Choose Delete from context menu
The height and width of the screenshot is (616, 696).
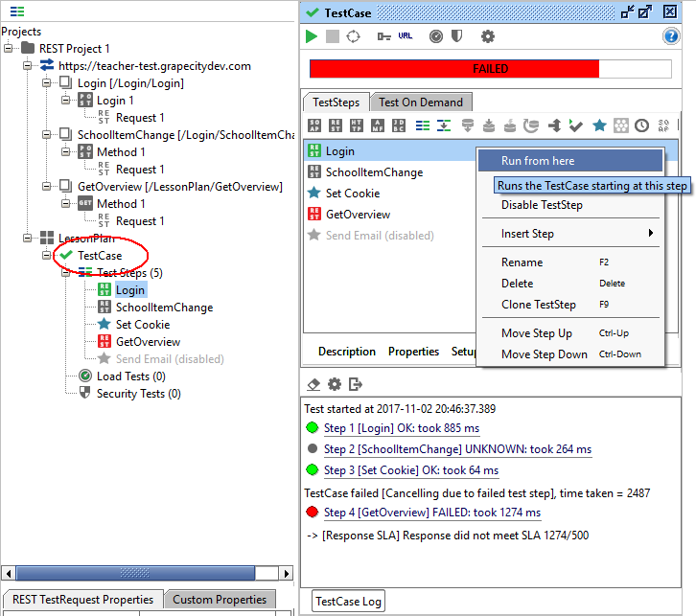point(570,284)
